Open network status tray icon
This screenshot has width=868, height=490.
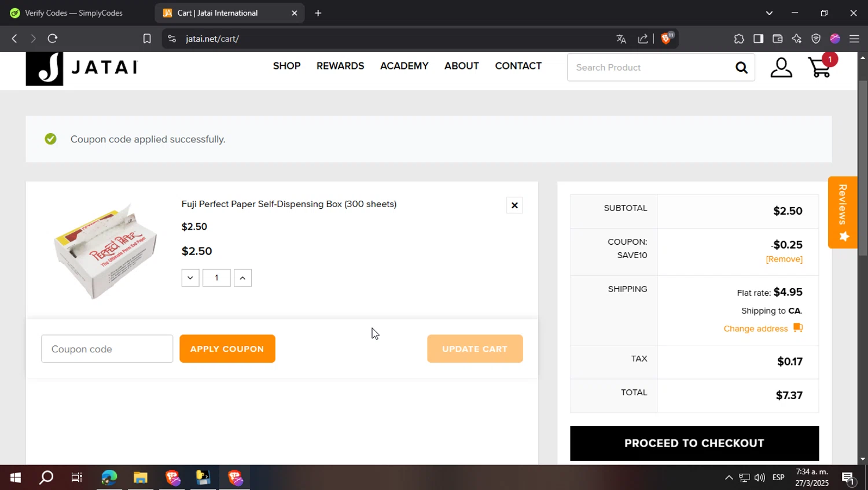pos(744,478)
